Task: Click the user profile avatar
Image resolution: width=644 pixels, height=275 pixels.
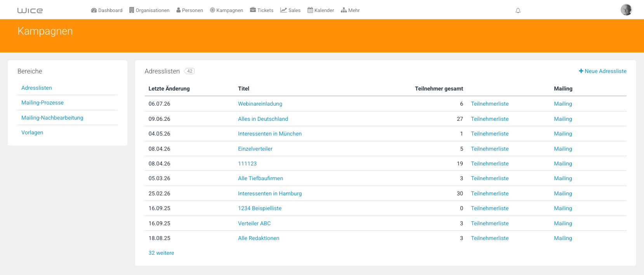Action: tap(626, 10)
